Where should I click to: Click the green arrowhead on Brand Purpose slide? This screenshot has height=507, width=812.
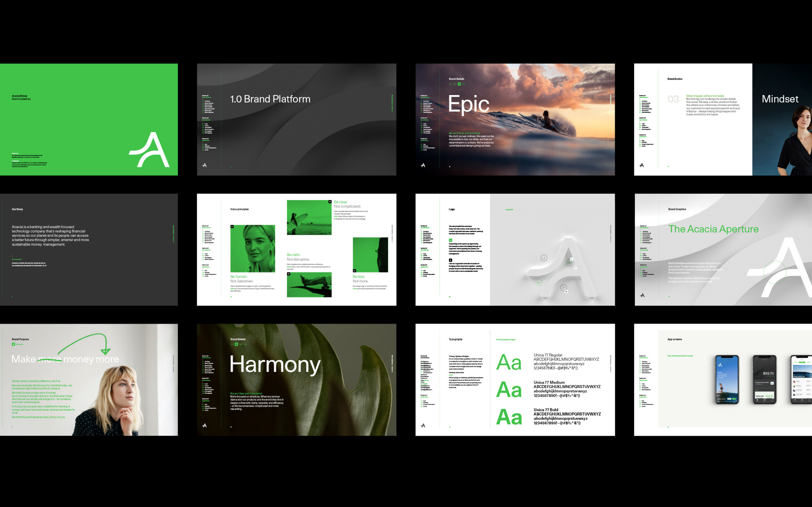pos(106,351)
